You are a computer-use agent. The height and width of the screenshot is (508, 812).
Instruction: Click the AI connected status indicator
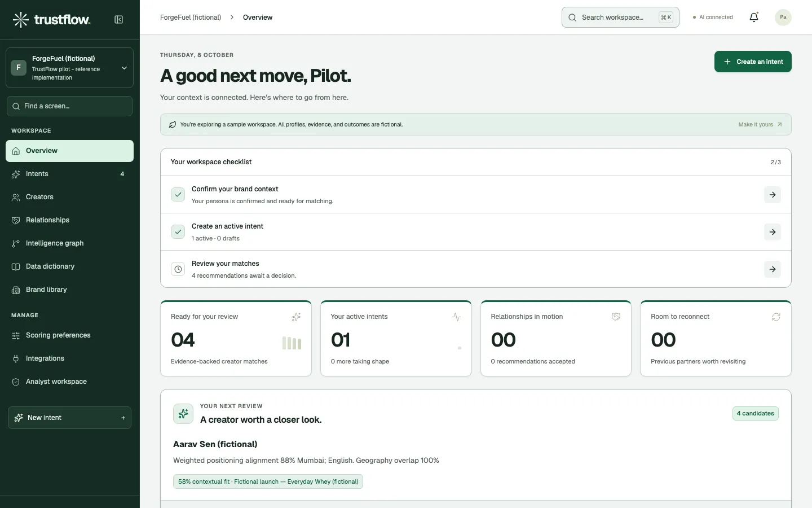[713, 17]
